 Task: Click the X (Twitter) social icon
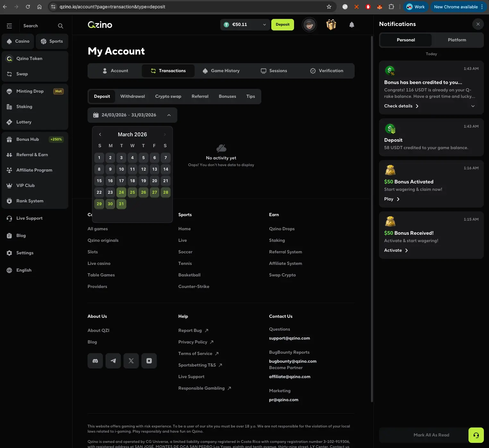[x=131, y=361]
